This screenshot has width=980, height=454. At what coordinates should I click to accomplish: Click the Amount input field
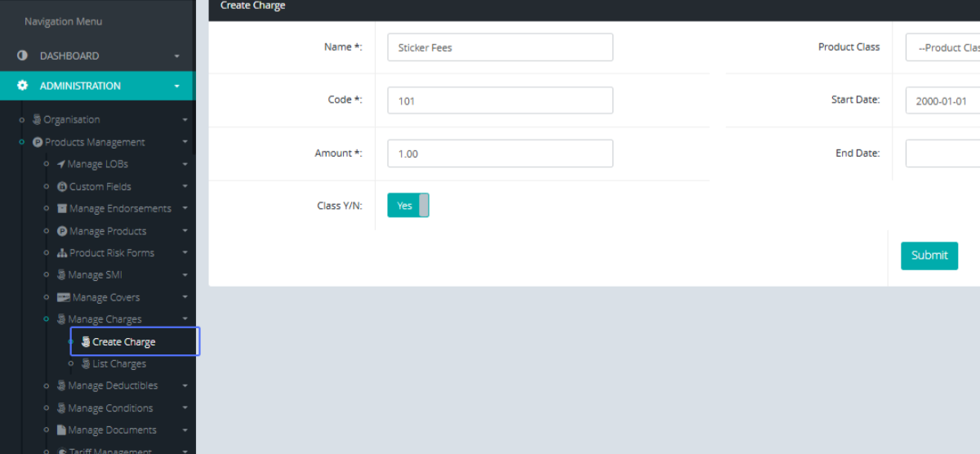click(x=500, y=154)
